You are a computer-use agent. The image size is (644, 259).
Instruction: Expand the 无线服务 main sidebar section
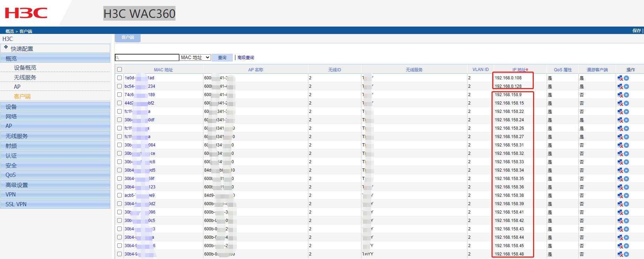tap(55, 136)
